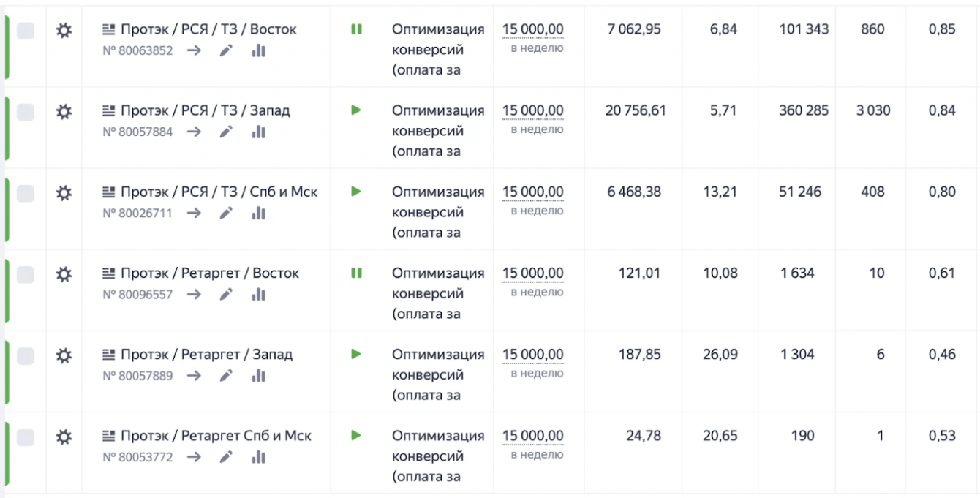Open campaign Протэк / РСЯ / ТЗ / Спб и Мск
This screenshot has width=980, height=498.
tap(219, 192)
